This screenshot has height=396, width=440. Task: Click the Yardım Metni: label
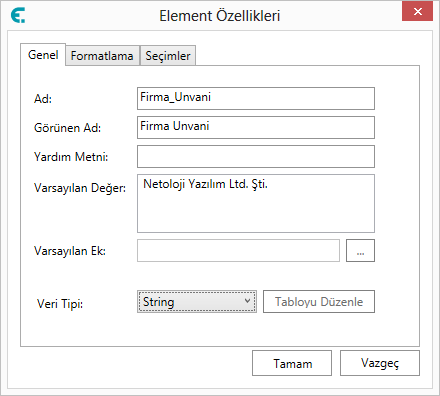71,157
